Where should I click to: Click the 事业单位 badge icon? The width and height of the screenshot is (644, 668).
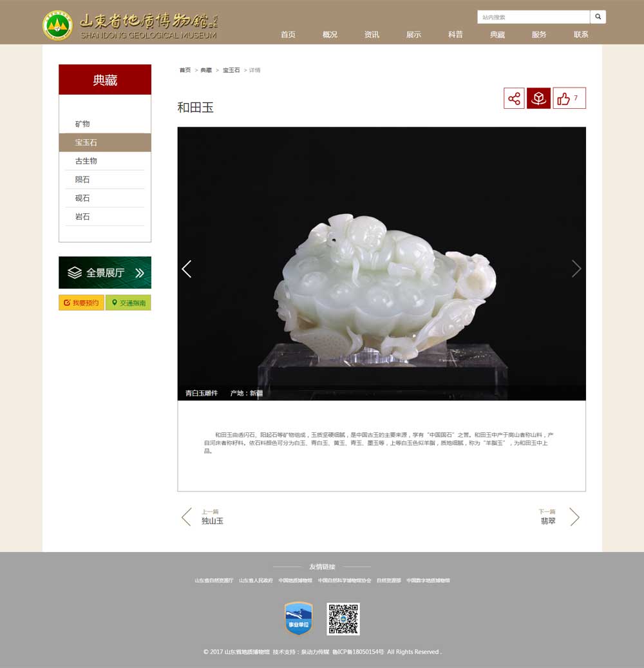(x=298, y=618)
